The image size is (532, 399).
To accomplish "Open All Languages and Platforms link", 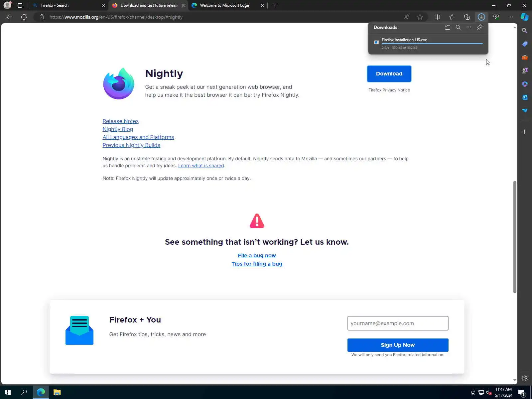I will coord(138,137).
